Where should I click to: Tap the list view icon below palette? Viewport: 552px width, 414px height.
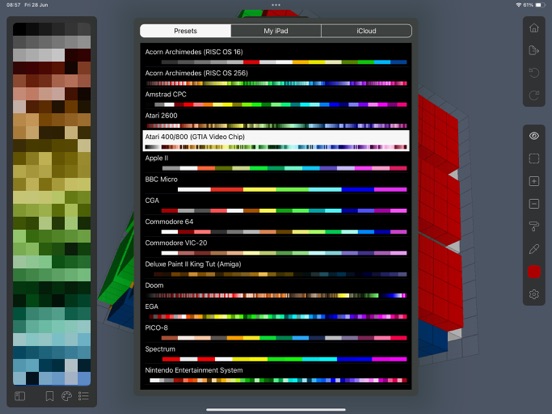(x=83, y=396)
